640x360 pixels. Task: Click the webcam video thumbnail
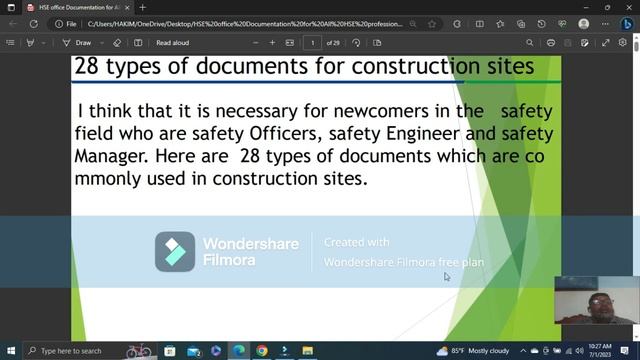coord(597,300)
